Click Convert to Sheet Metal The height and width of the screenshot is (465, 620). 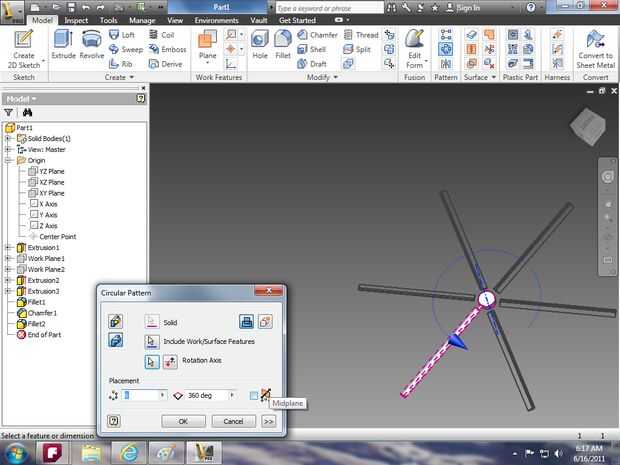pos(595,48)
